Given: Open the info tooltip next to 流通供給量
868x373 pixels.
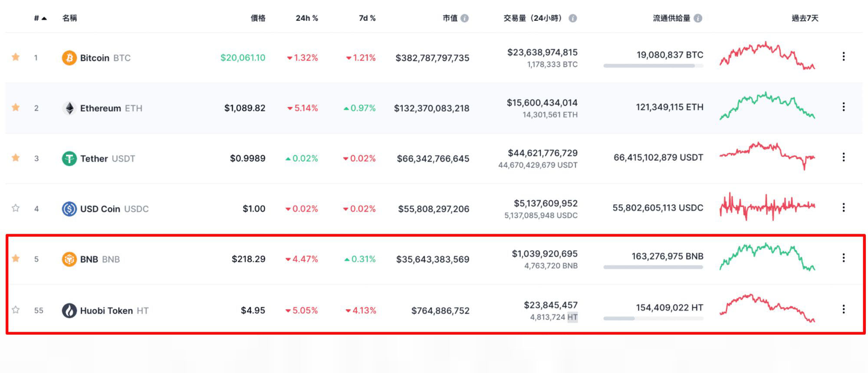Looking at the screenshot, I should coord(698,18).
